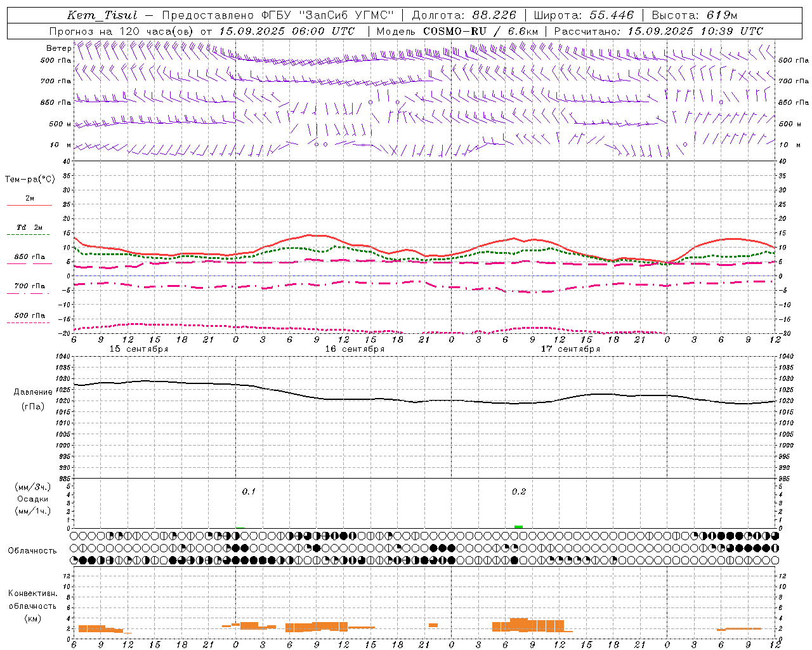
Task: Click the (мм/3ч.) precipitation unit label
Action: tap(33, 487)
